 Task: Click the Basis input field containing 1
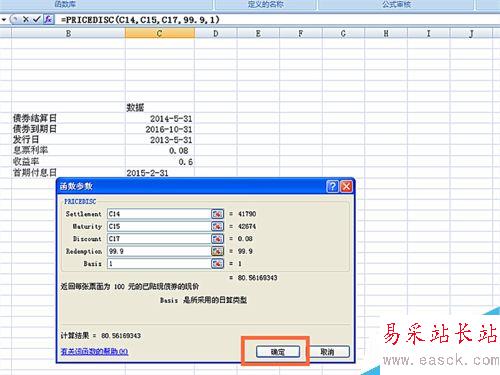(x=159, y=263)
